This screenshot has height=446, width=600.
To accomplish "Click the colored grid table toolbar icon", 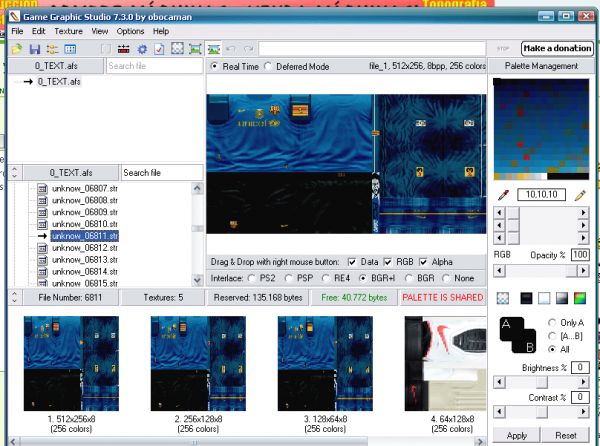I will coord(70,49).
